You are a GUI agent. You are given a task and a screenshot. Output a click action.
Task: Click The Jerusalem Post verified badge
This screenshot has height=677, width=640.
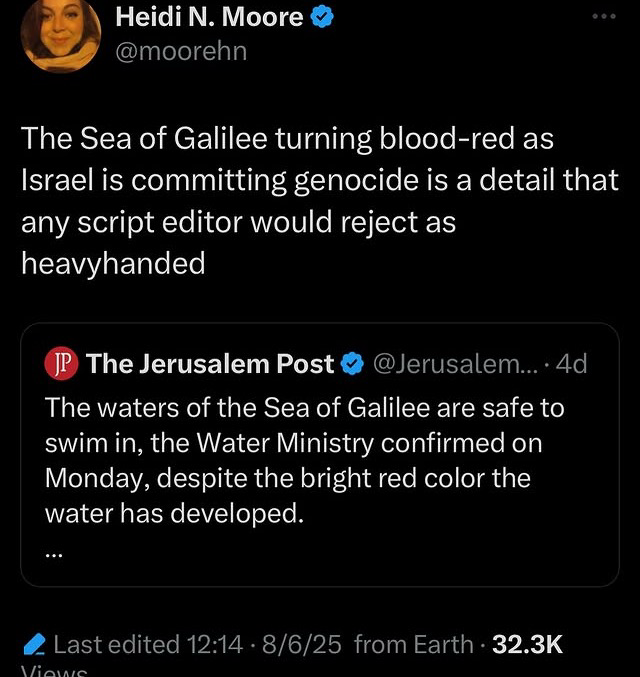pos(352,365)
